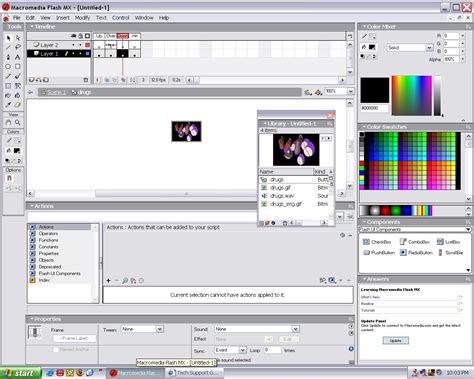Click Insert Layer Folder icon

pos(46,80)
